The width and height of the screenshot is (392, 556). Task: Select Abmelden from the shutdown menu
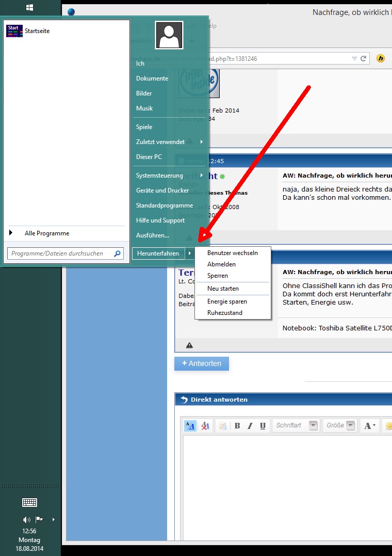pyautogui.click(x=221, y=264)
